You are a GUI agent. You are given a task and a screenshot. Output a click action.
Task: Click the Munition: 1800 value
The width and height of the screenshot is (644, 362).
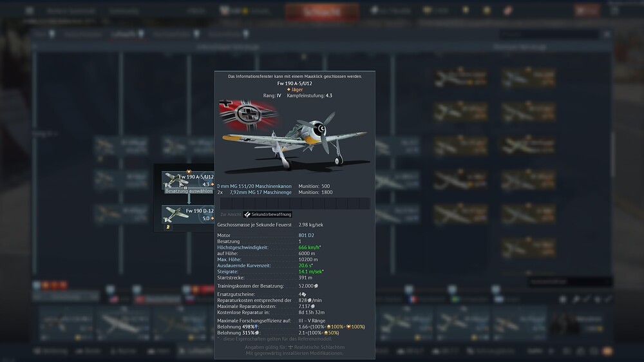[x=316, y=193]
